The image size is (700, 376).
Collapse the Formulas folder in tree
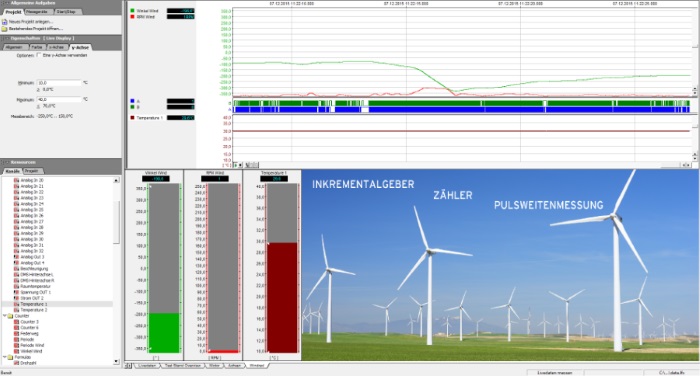click(x=5, y=357)
